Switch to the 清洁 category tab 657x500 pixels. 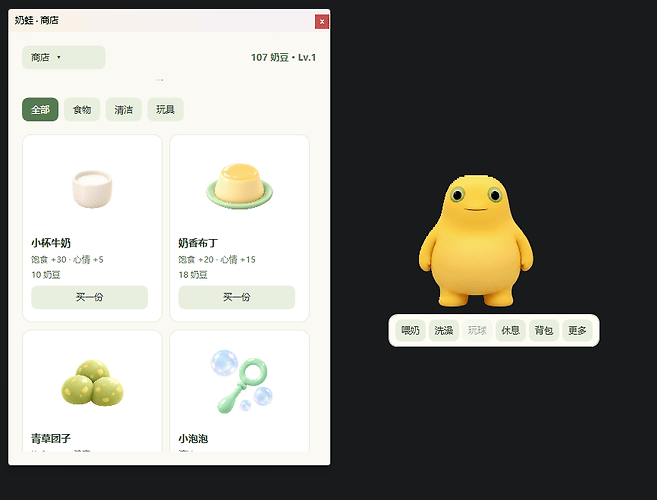tap(124, 110)
